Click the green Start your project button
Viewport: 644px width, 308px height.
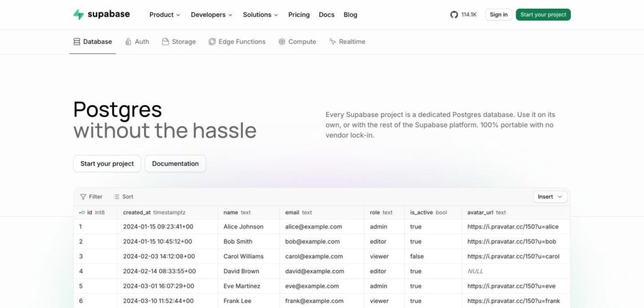coord(543,14)
